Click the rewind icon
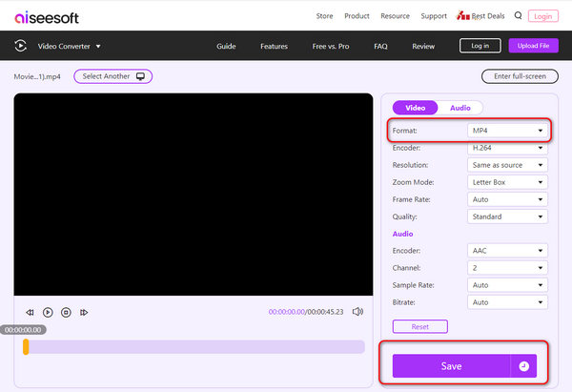572x392 pixels. [x=30, y=312]
